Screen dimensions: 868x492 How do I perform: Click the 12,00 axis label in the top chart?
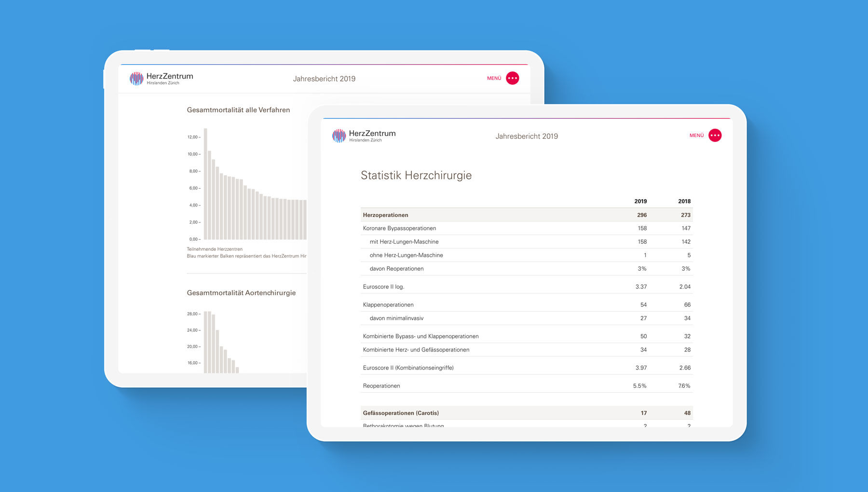[x=193, y=137]
